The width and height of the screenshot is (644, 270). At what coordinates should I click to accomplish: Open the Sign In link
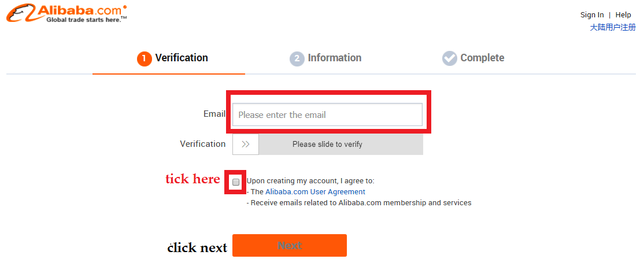592,15
